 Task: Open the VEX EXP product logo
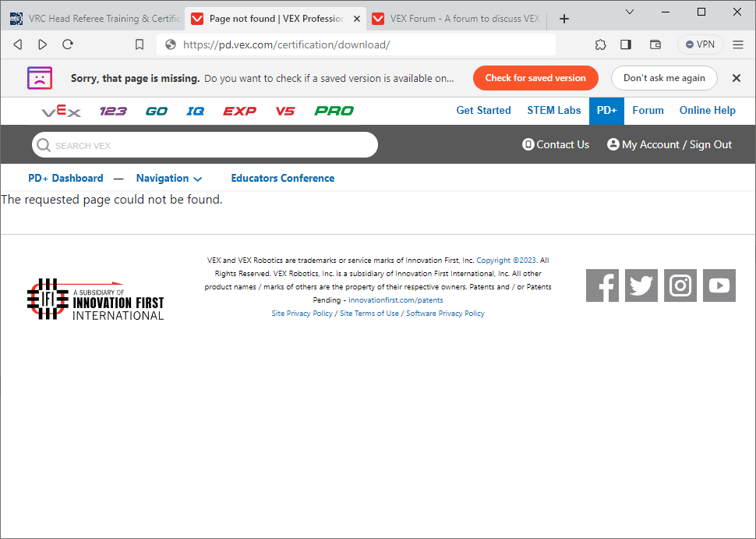coord(239,112)
